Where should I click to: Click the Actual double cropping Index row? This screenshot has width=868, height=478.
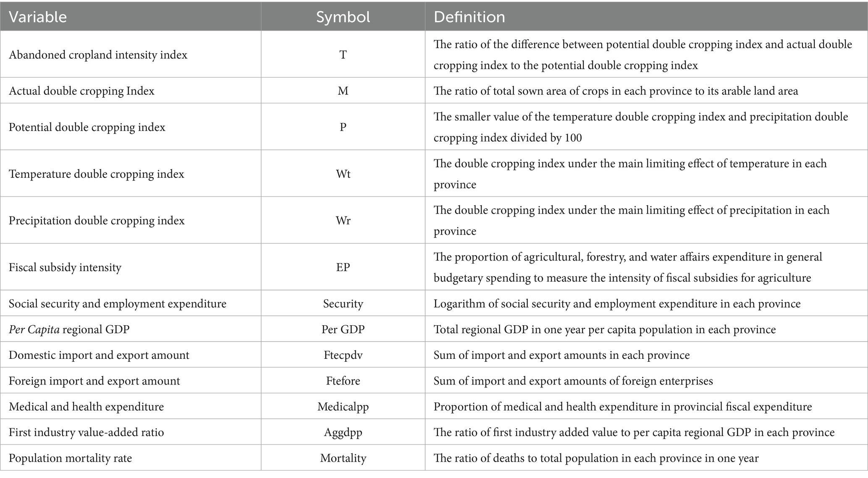(x=81, y=91)
